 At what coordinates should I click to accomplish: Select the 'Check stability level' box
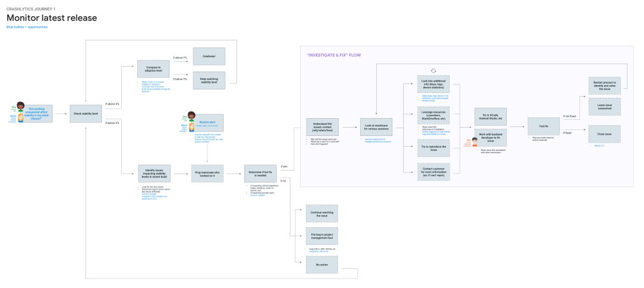click(x=86, y=113)
